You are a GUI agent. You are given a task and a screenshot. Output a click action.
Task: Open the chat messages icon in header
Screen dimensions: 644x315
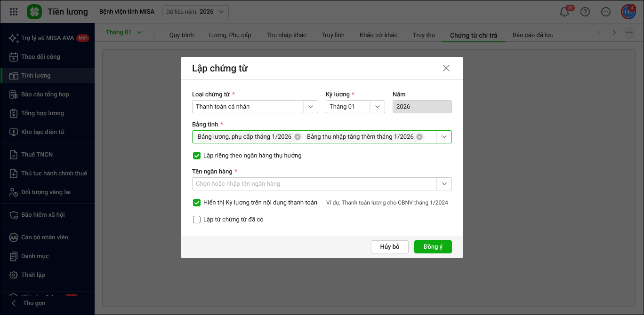(x=606, y=12)
